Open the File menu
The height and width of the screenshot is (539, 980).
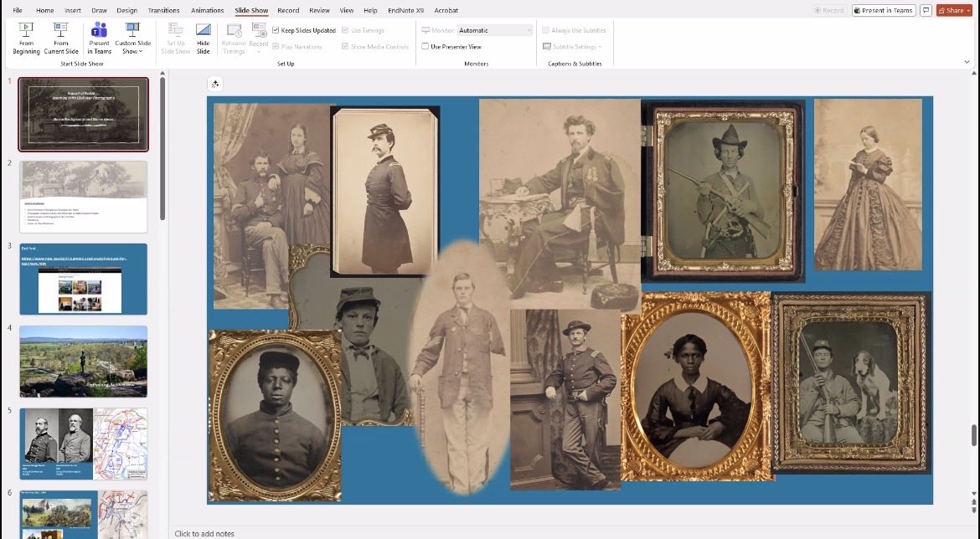[x=18, y=10]
